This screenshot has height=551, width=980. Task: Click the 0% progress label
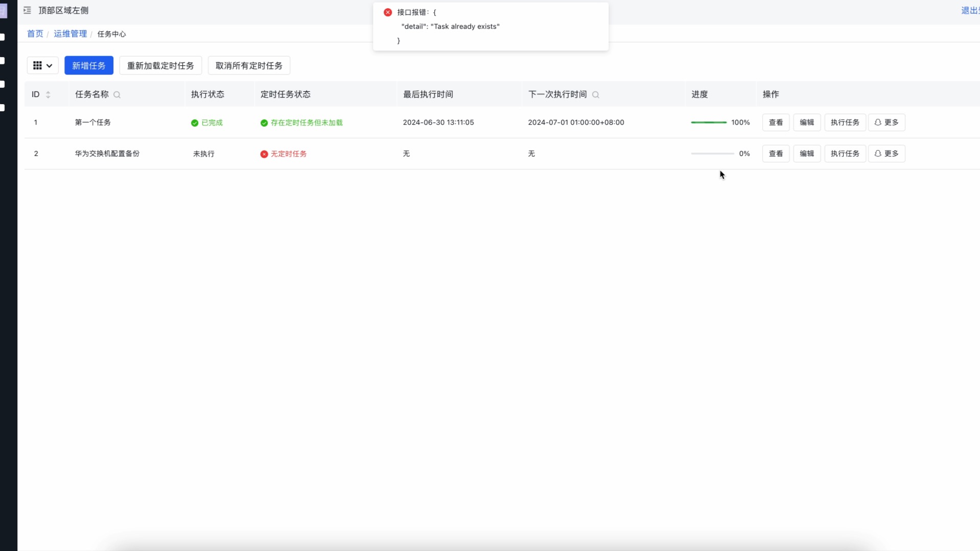click(744, 154)
